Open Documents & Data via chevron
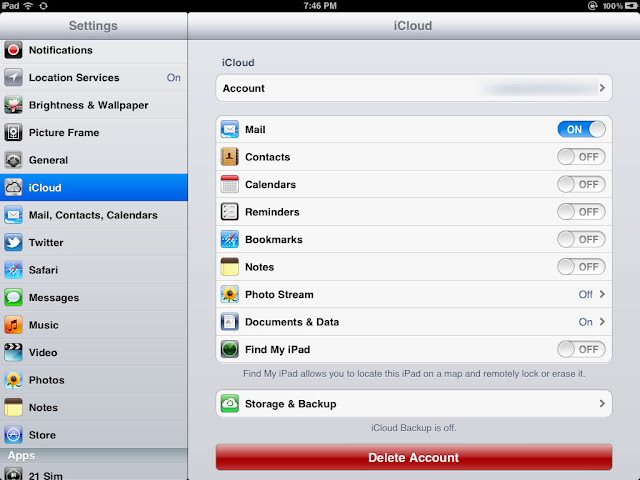The width and height of the screenshot is (640, 480). tap(602, 322)
